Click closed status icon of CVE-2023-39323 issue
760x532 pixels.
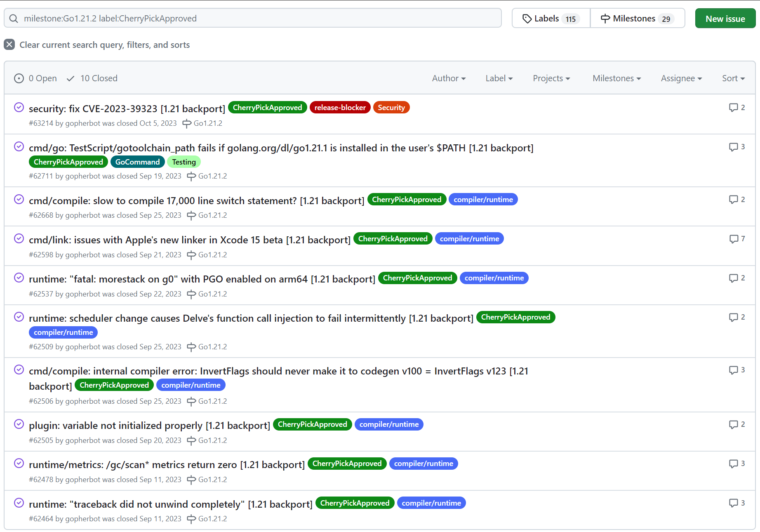click(19, 108)
